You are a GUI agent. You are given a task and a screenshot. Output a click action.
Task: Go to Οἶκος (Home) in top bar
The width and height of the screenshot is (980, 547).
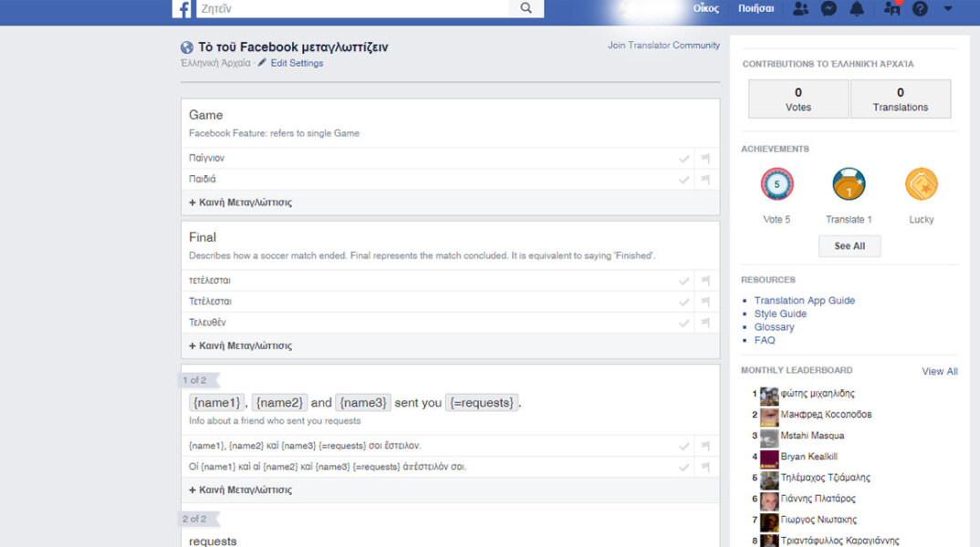[705, 9]
